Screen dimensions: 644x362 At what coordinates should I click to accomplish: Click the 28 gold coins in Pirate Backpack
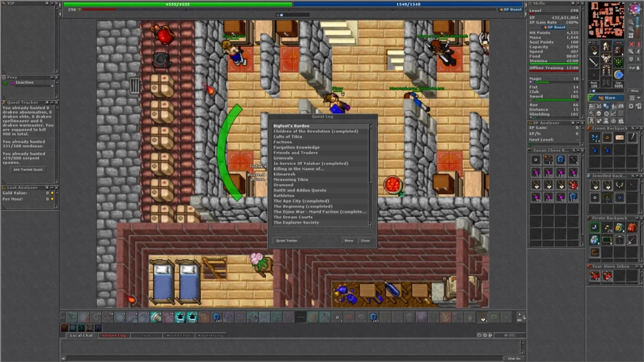tap(607, 227)
